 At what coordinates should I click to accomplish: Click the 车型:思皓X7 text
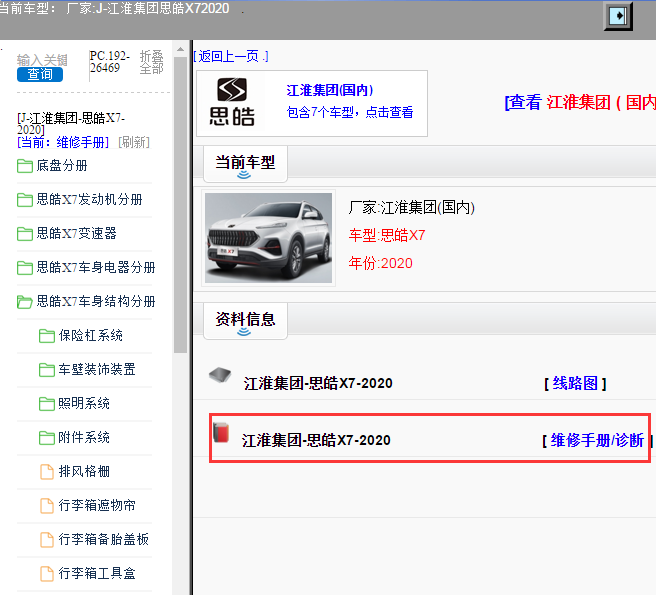tap(387, 235)
